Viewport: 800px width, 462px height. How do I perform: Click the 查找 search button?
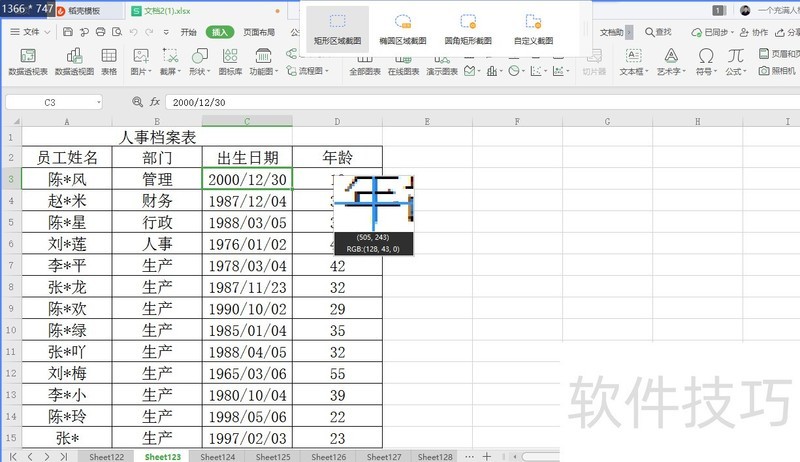point(658,32)
